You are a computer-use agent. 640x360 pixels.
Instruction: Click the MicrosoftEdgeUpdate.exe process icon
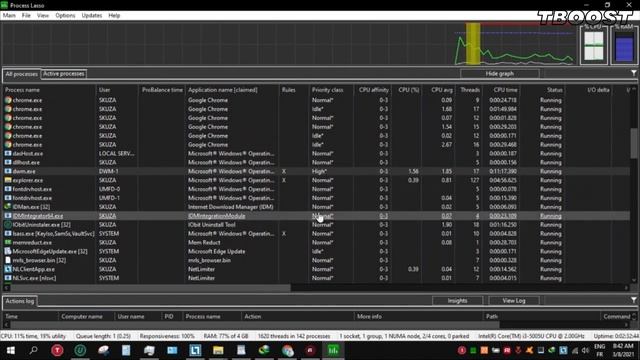pyautogui.click(x=8, y=251)
